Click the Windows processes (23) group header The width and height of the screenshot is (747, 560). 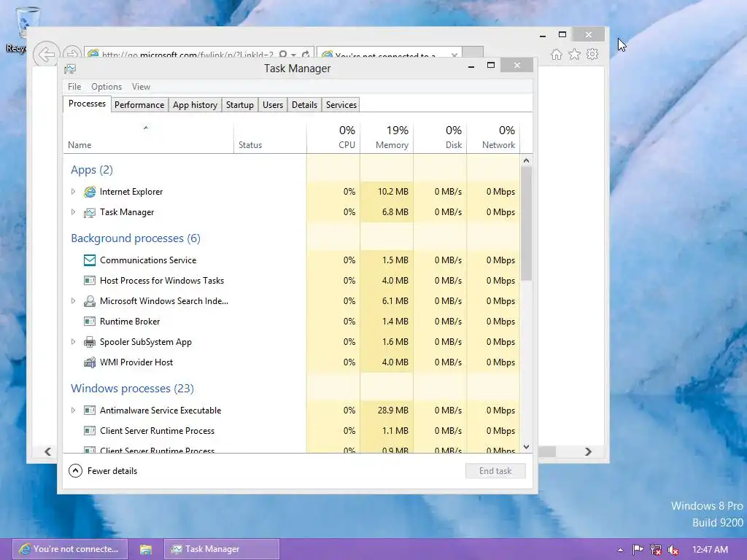pyautogui.click(x=133, y=388)
